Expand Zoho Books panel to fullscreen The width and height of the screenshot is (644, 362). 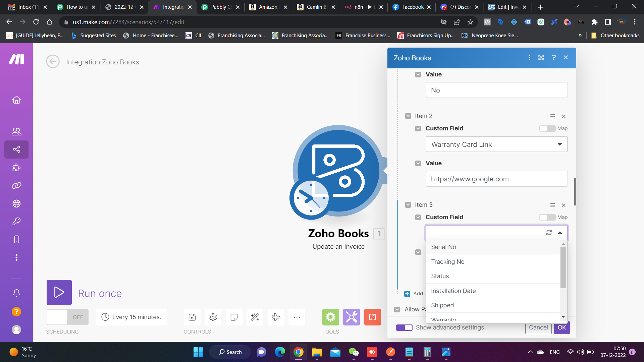(x=541, y=58)
